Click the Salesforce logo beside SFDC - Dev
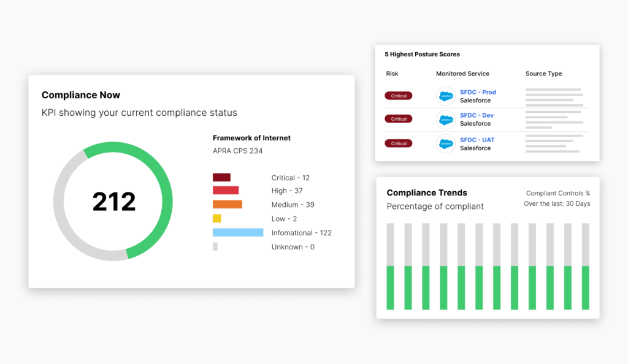This screenshot has width=628, height=364. tap(446, 119)
